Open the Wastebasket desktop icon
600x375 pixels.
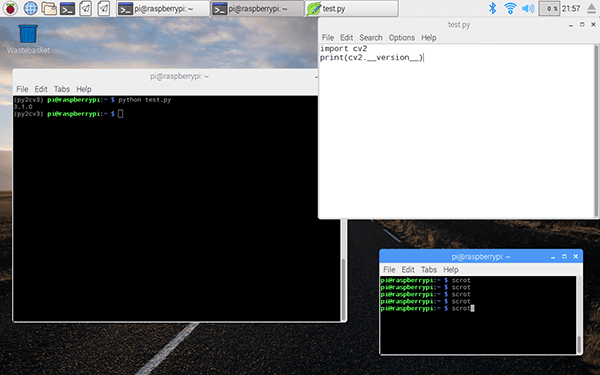[x=28, y=39]
